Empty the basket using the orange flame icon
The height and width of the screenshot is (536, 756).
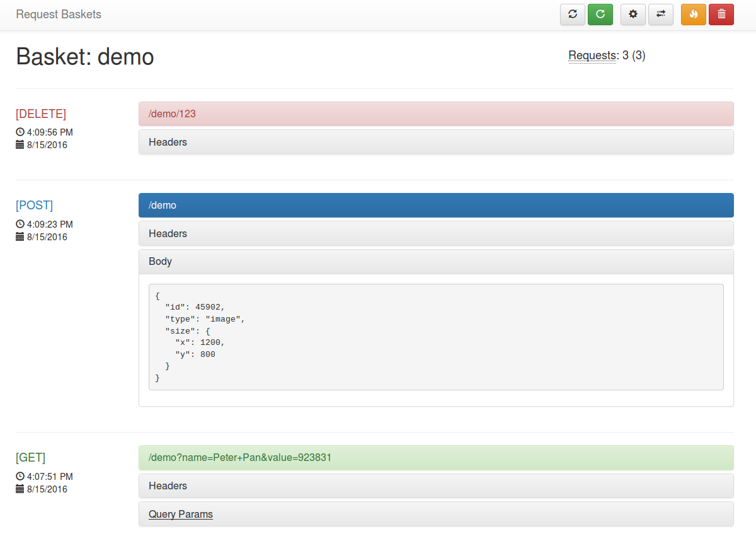click(x=694, y=14)
